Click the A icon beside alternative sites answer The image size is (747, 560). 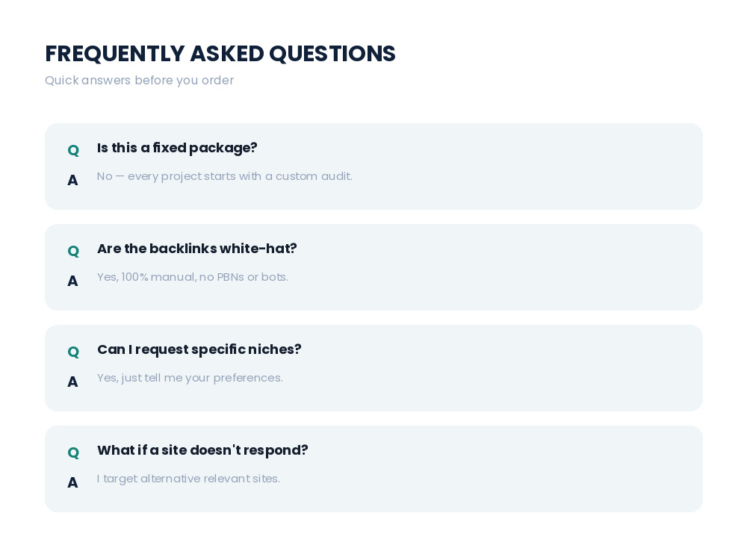pyautogui.click(x=72, y=482)
